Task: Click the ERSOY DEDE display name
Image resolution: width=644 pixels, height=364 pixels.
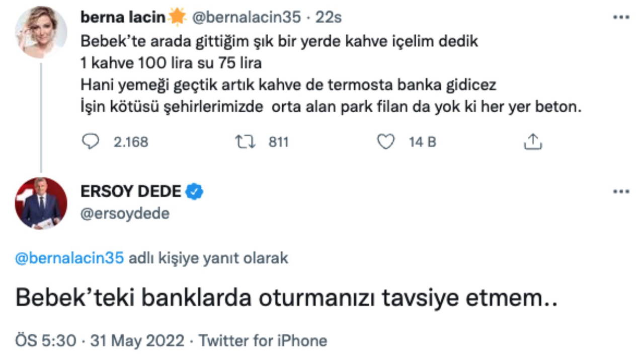Action: (x=130, y=191)
